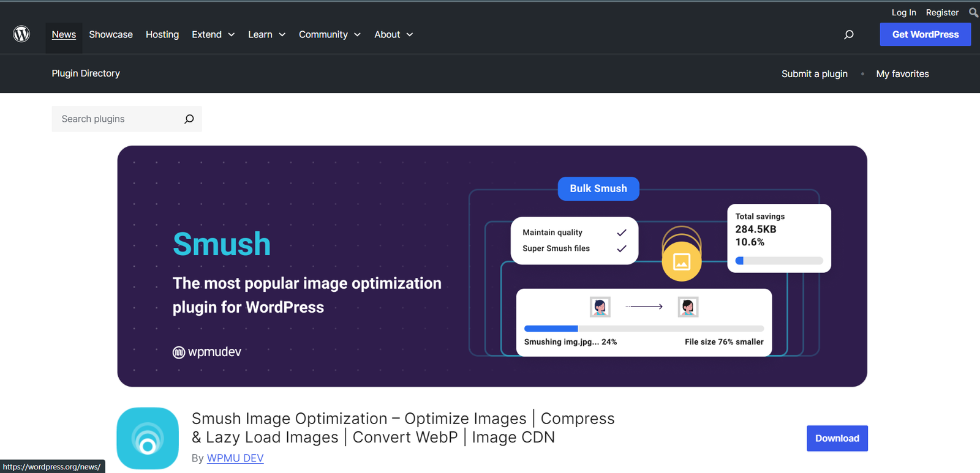Click the Smush banner image

click(492, 266)
